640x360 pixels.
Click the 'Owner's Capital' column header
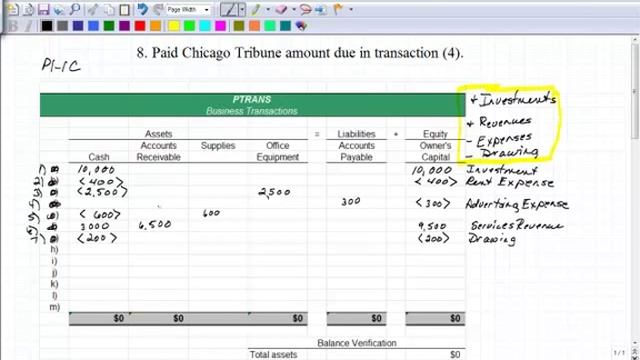436,151
